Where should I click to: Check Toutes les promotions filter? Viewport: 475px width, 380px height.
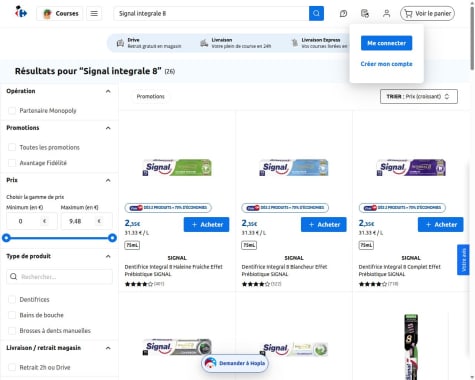12,147
